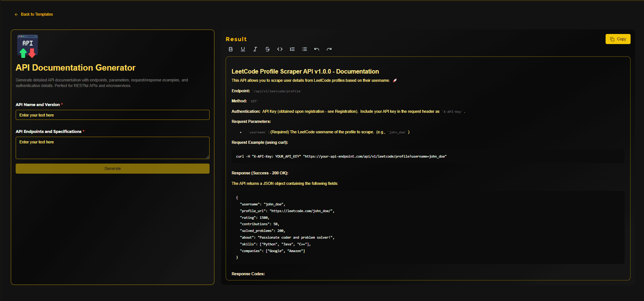Click the "Response Codes:" heading
644x301 pixels.
(x=248, y=274)
